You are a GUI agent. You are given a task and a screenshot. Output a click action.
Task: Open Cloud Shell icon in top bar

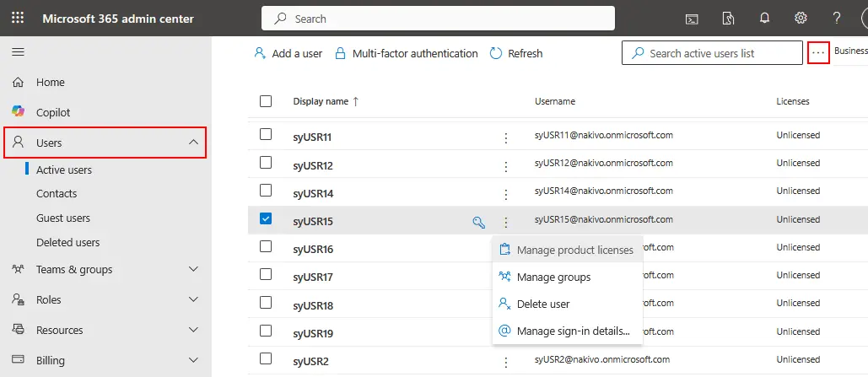tap(692, 19)
